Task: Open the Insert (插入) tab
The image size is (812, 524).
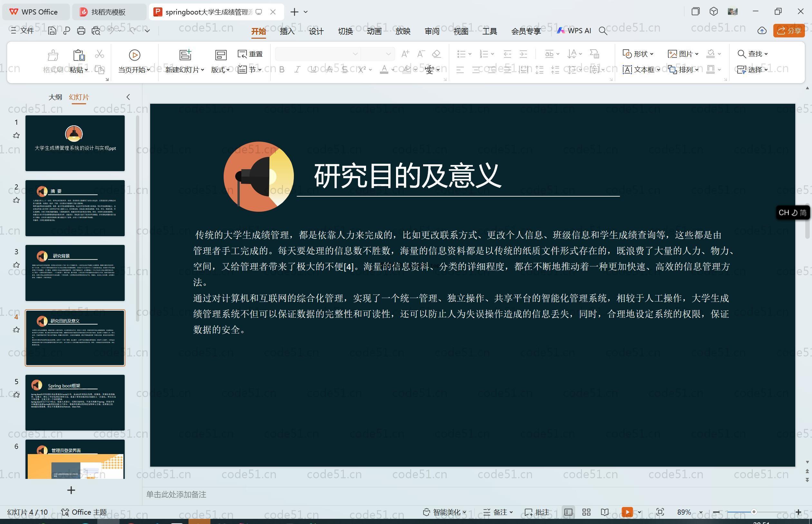Action: 287,31
